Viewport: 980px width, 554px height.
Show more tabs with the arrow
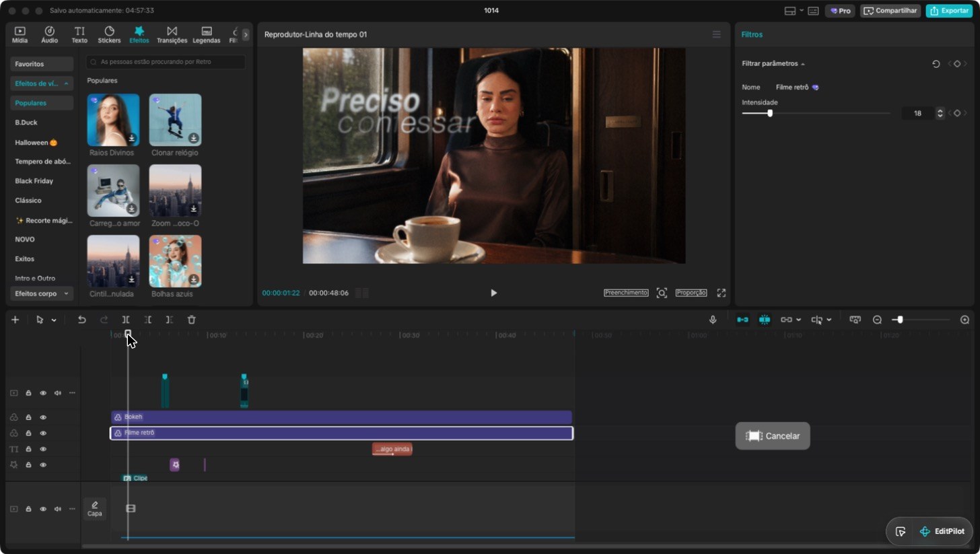coord(246,34)
